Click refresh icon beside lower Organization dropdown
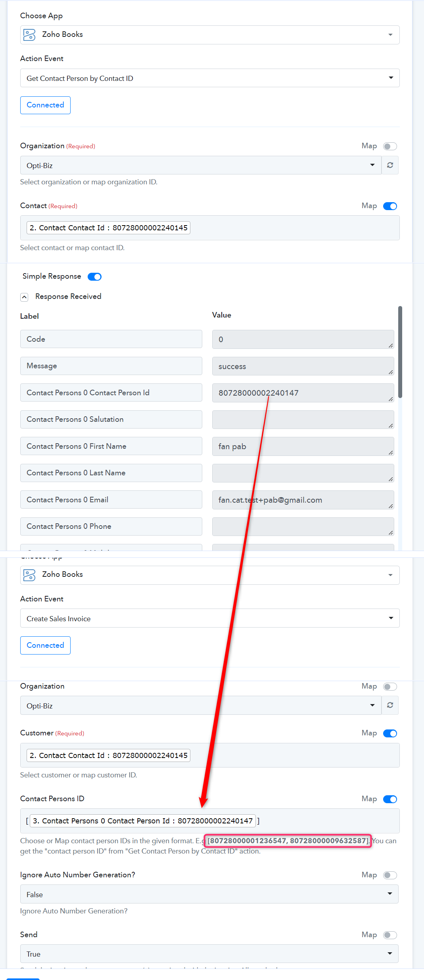 (390, 705)
